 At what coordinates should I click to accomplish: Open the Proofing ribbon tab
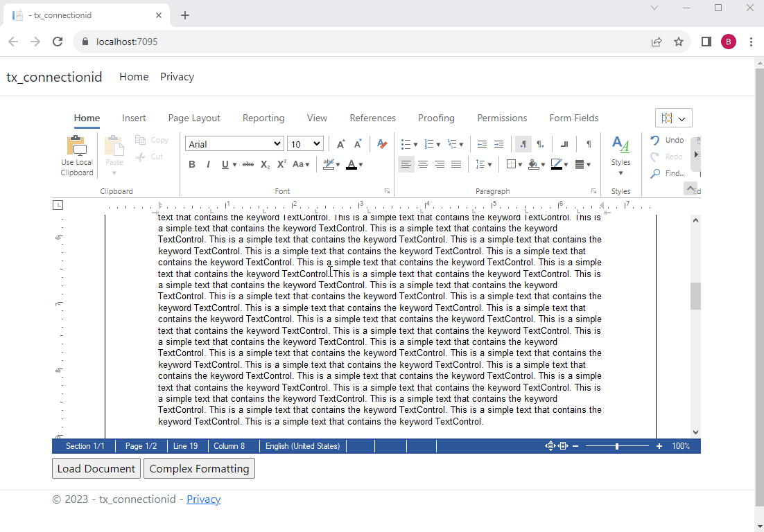pyautogui.click(x=436, y=118)
